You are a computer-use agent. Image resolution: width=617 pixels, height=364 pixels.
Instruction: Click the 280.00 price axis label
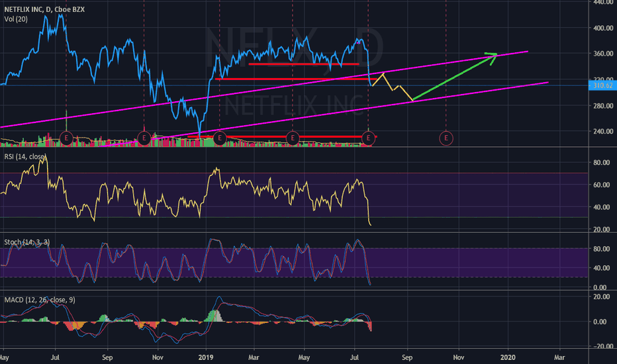click(x=603, y=106)
